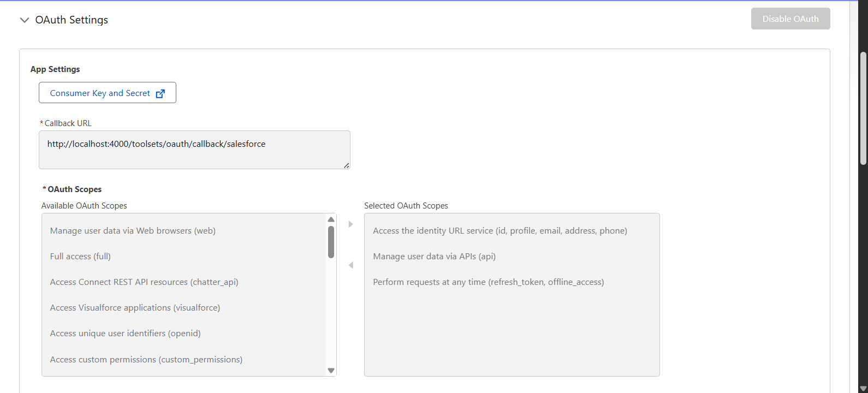Select Manage user data via APIs (api)
This screenshot has width=868, height=393.
pyautogui.click(x=434, y=257)
